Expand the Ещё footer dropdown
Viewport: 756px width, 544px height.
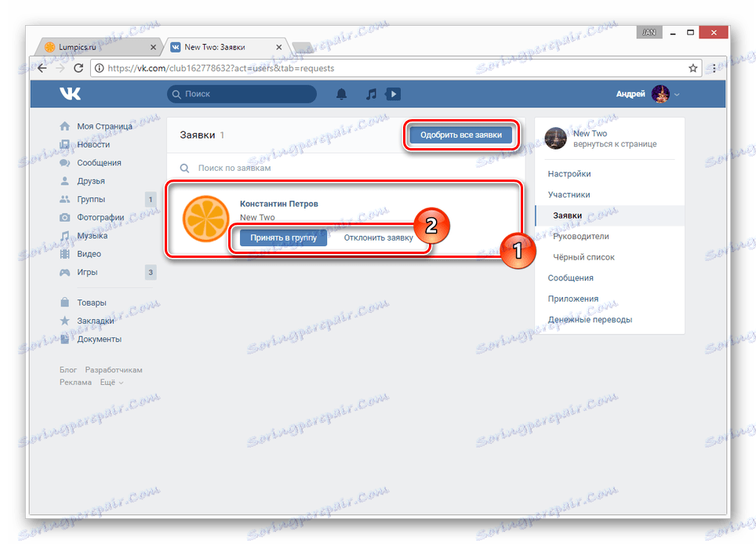point(111,382)
